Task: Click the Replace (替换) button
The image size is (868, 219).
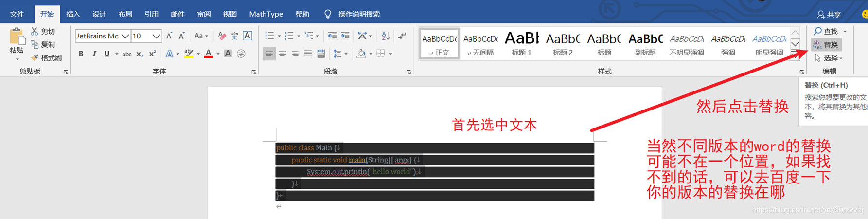Action: click(826, 45)
